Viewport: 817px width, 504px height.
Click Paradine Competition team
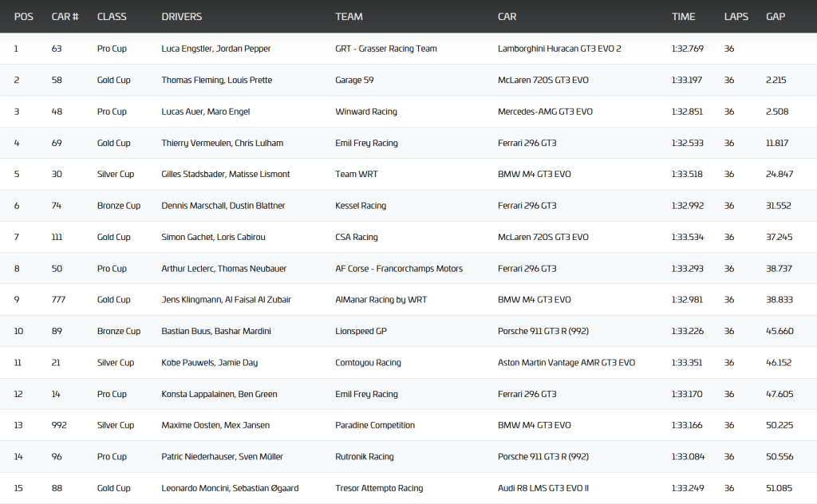tap(375, 425)
